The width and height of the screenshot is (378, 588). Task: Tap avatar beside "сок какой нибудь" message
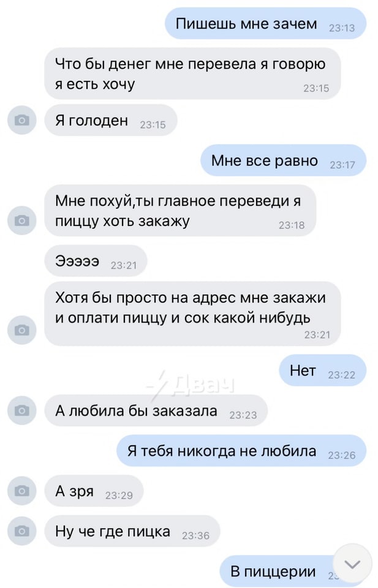[22, 330]
